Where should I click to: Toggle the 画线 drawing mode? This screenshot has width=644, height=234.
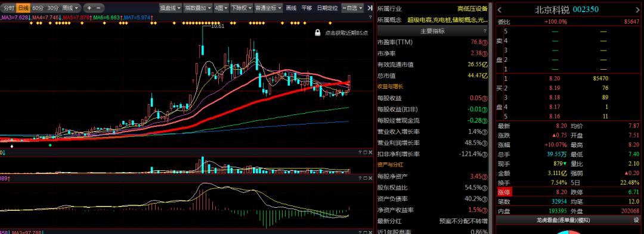click(291, 8)
